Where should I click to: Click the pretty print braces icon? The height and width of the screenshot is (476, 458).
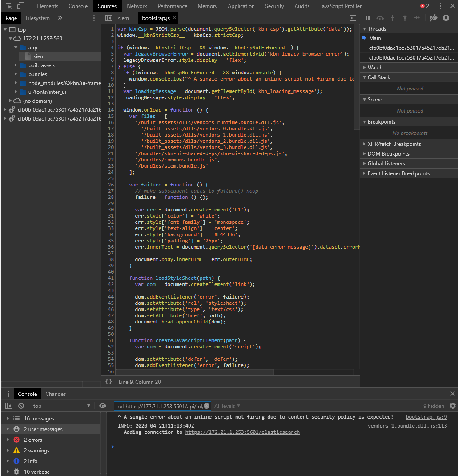(109, 382)
